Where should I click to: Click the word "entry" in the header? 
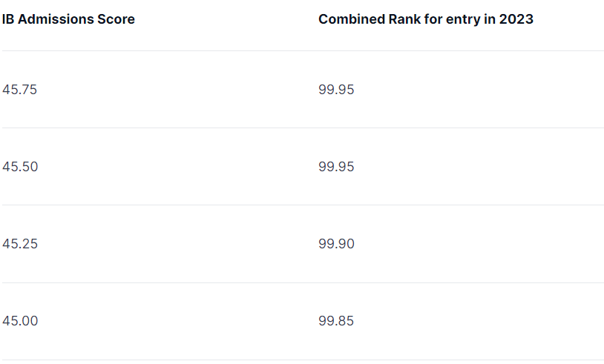pyautogui.click(x=464, y=19)
